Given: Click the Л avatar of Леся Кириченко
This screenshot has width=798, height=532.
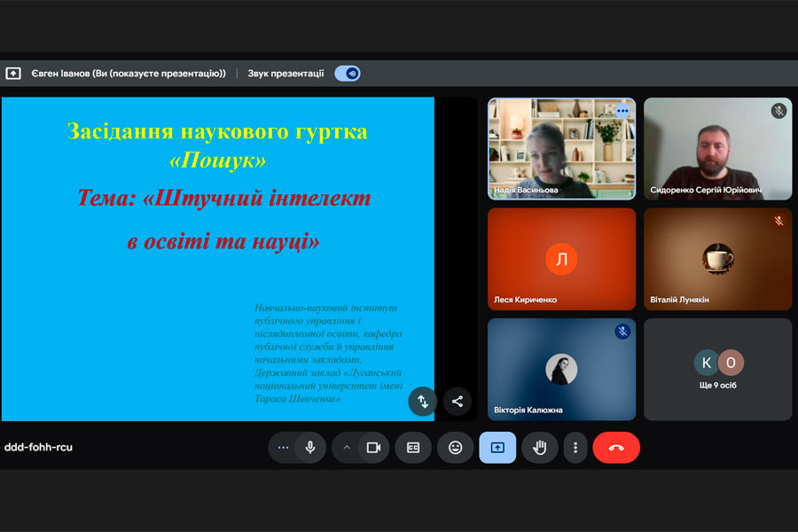Looking at the screenshot, I should [561, 259].
